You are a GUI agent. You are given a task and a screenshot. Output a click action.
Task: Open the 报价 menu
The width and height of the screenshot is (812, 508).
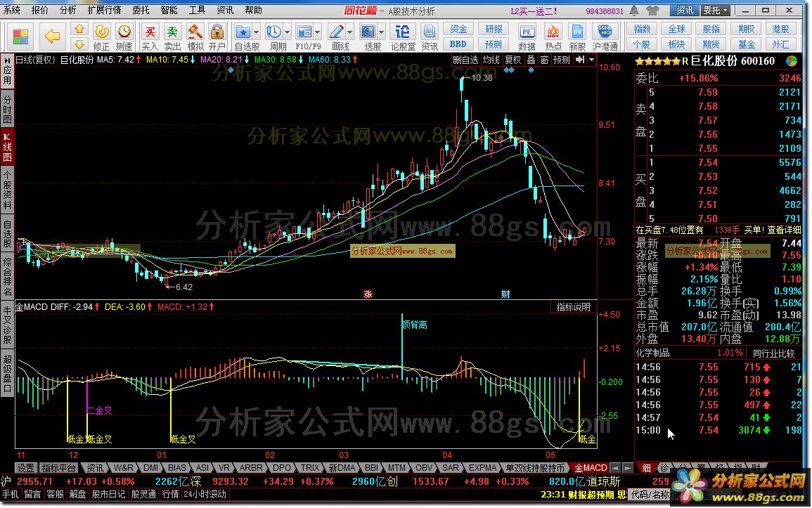tap(39, 10)
